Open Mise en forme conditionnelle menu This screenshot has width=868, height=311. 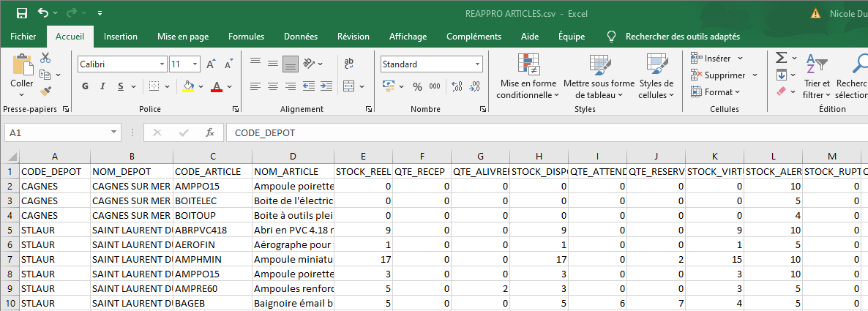[x=528, y=77]
